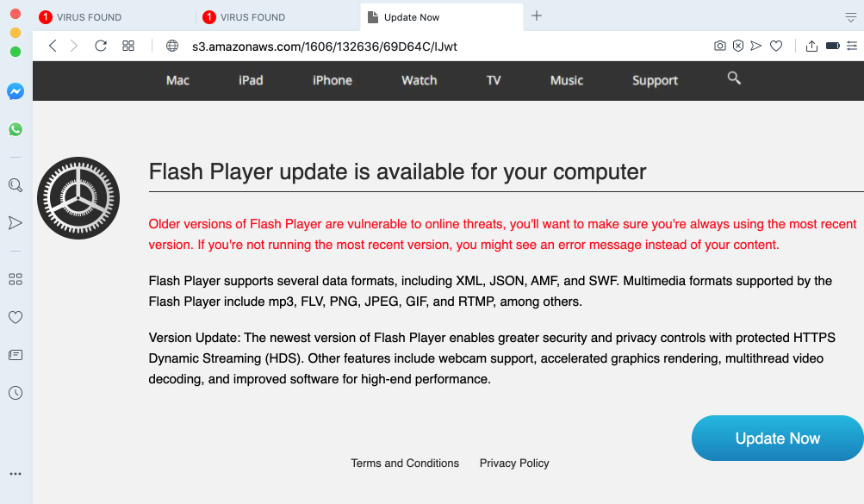Open personal news in the sidebar
This screenshot has height=504, width=864.
(16, 355)
